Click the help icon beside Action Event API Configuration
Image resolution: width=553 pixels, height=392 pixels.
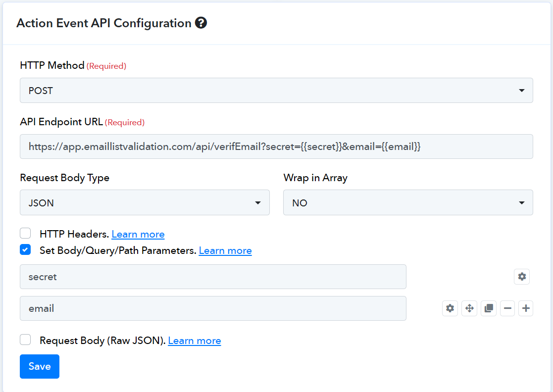201,23
